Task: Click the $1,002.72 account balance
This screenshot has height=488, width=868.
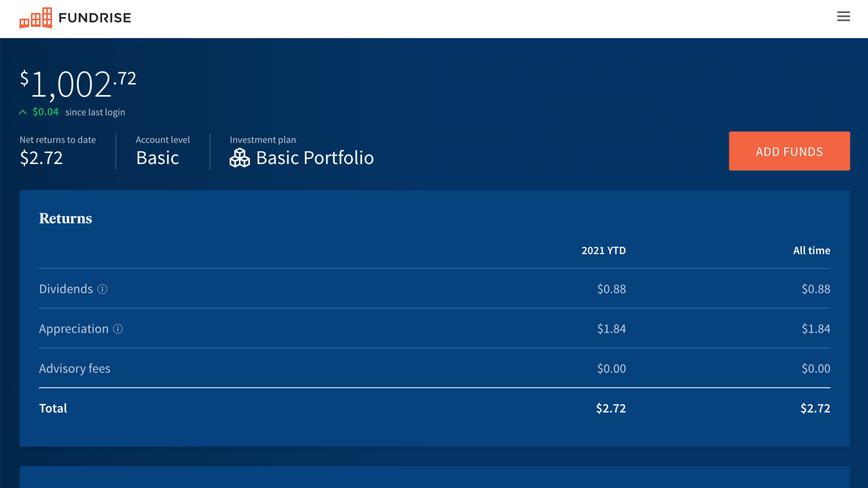Action: point(78,84)
